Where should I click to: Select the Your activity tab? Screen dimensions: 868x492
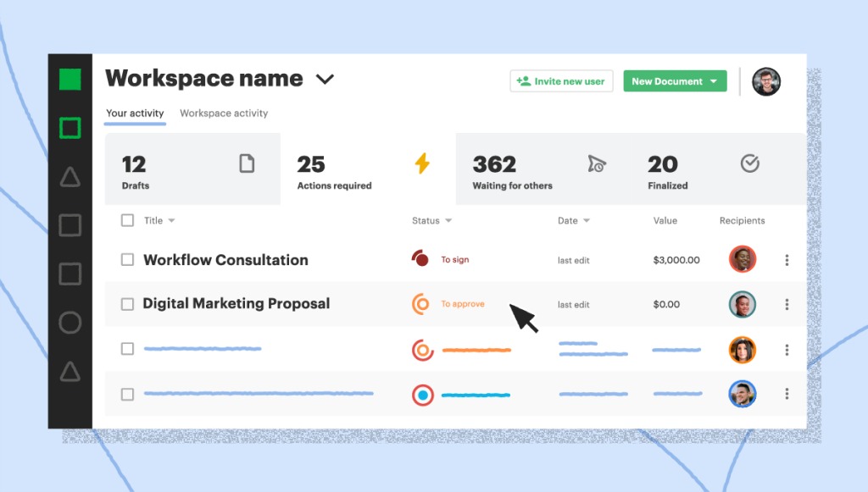pyautogui.click(x=135, y=113)
